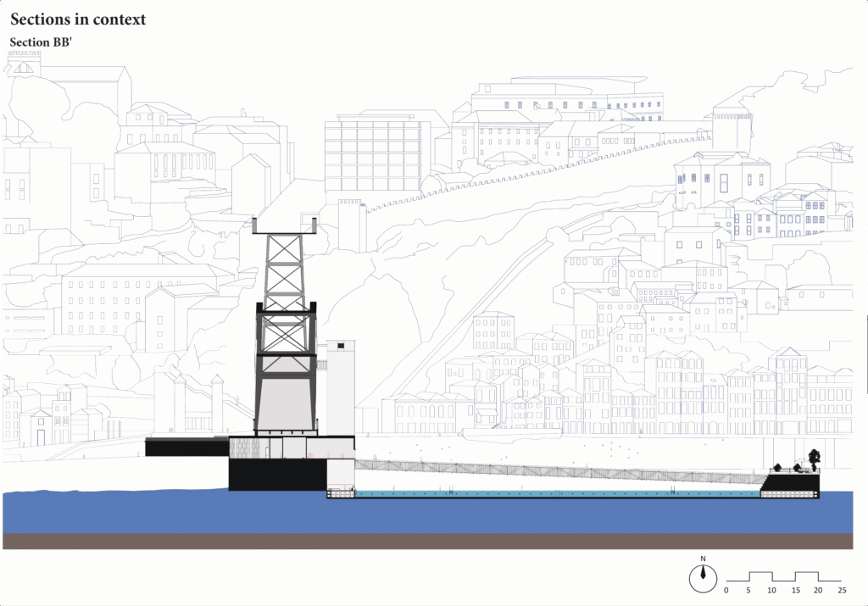
Task: Click the light blue floating pool strip
Action: (558, 493)
